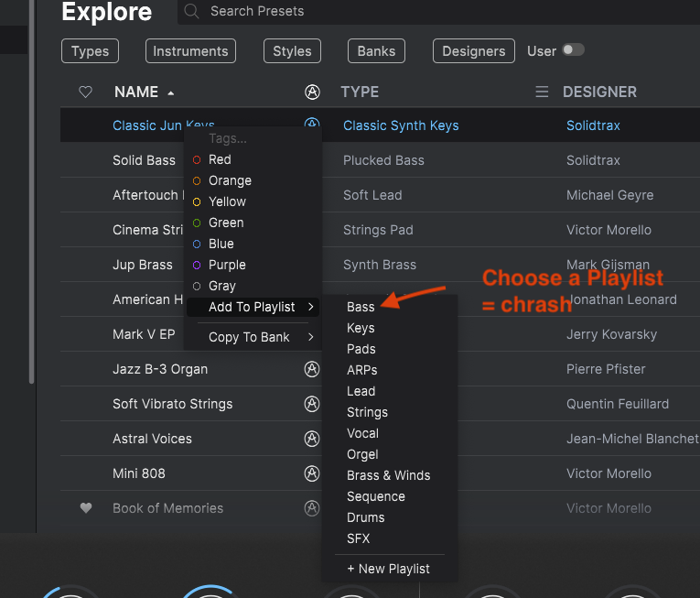The width and height of the screenshot is (700, 598).
Task: Click the Arturia icon beside Astral Voices
Action: (x=312, y=439)
